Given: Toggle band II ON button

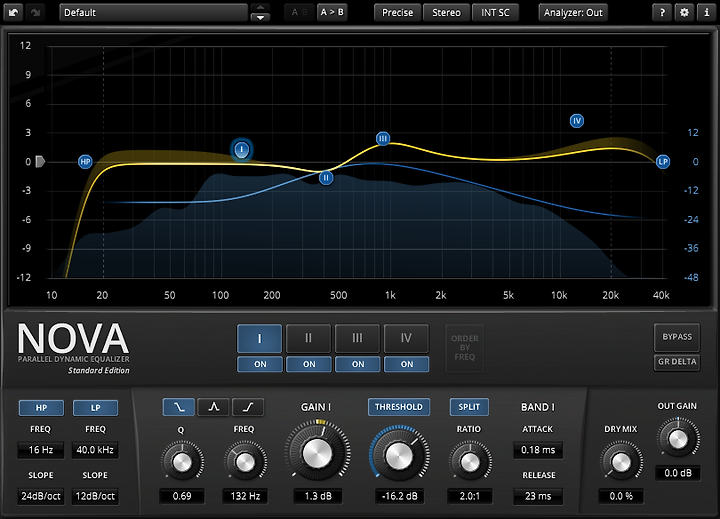Looking at the screenshot, I should tap(309, 364).
